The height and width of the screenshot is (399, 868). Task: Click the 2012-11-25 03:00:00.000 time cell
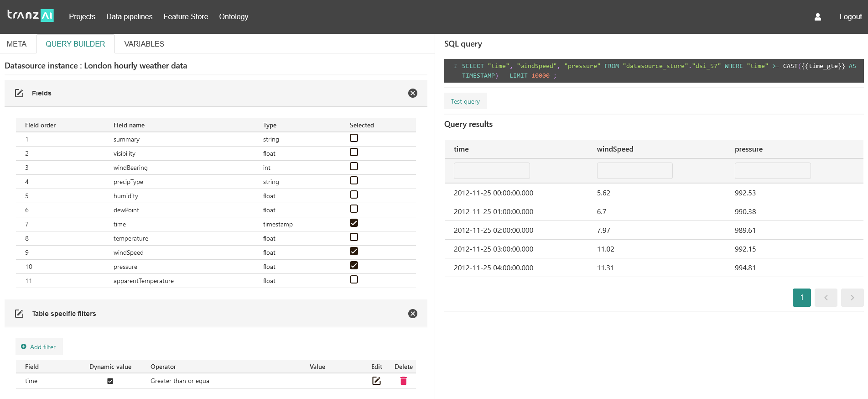(x=494, y=249)
